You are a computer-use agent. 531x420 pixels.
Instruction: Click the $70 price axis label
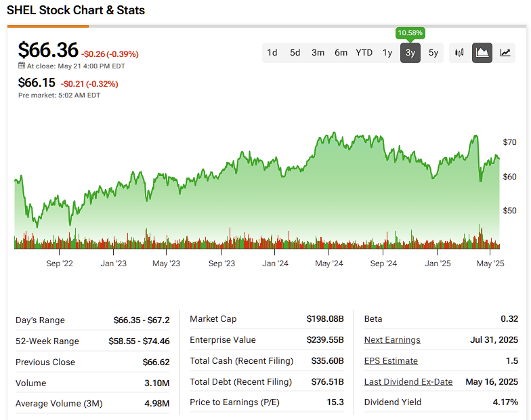pyautogui.click(x=509, y=142)
